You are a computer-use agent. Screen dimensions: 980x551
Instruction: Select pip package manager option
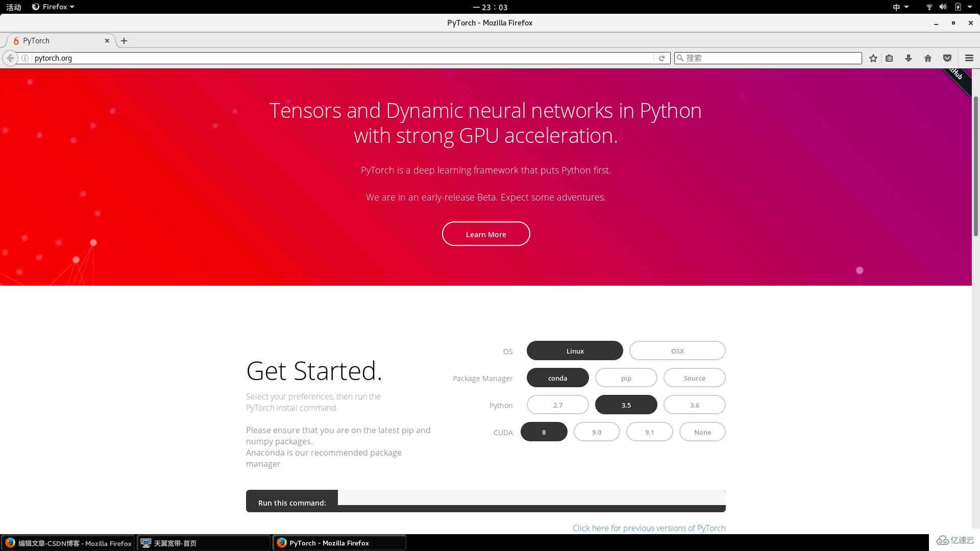tap(626, 378)
